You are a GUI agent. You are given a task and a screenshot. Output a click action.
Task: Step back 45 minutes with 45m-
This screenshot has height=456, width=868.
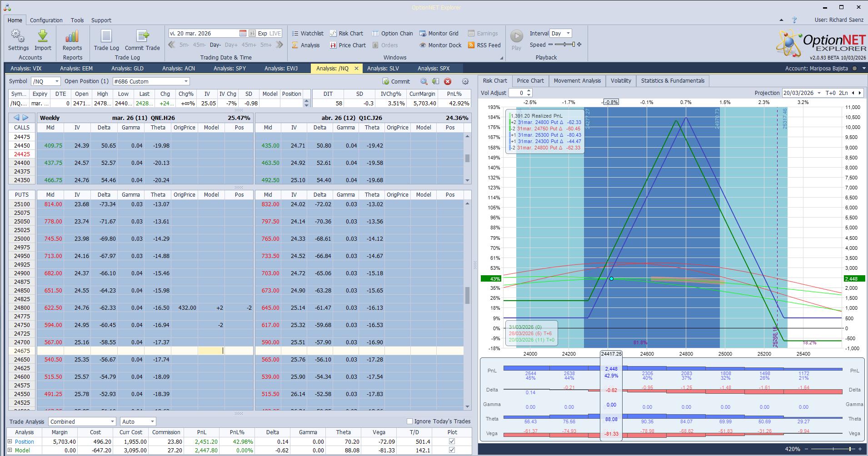(x=199, y=45)
